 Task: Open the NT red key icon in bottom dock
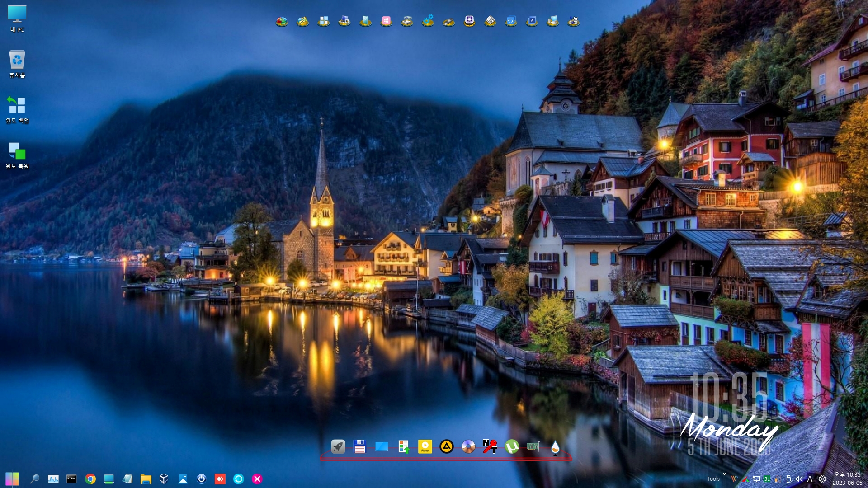click(x=490, y=447)
